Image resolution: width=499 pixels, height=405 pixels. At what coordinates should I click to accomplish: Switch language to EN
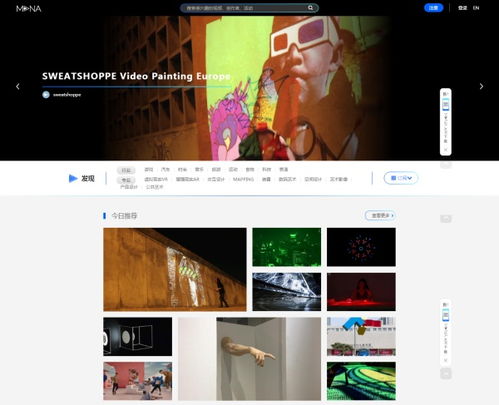(476, 8)
